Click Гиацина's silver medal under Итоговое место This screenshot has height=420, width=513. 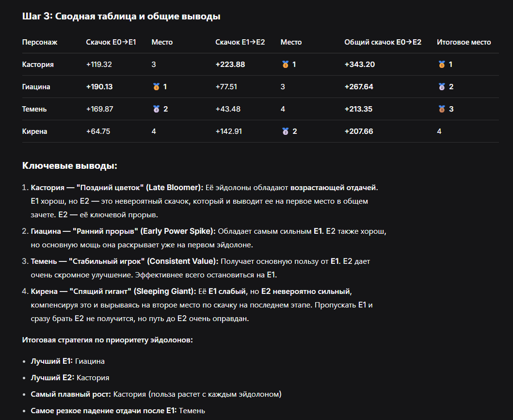(x=441, y=87)
